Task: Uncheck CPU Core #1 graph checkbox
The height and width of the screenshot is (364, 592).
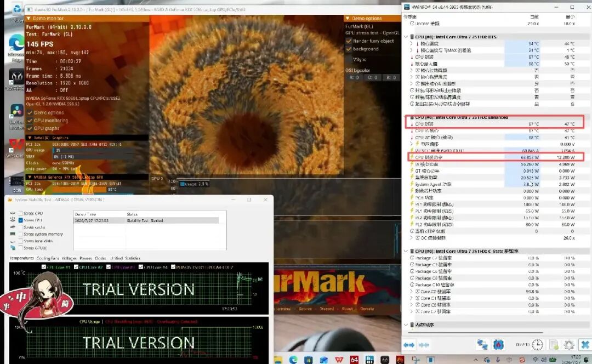Action: (44, 267)
